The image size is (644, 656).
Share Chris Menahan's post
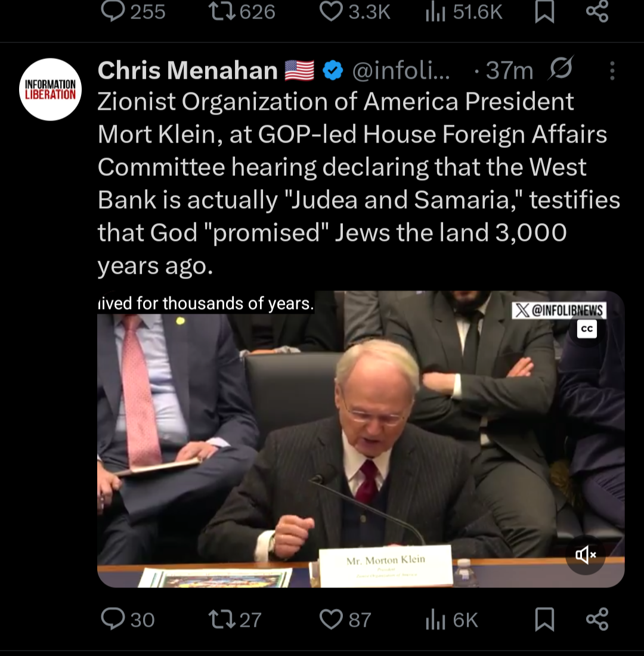pos(597,620)
